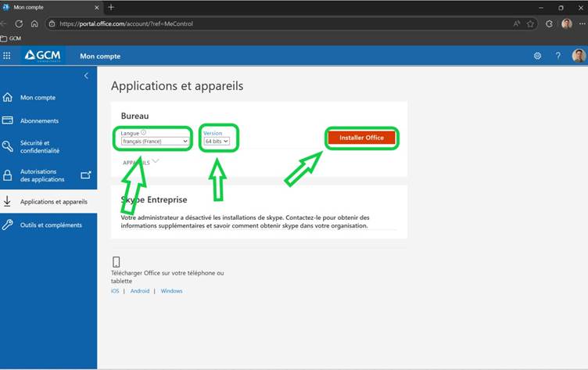Click the Skype Entreprise heading

click(x=154, y=199)
